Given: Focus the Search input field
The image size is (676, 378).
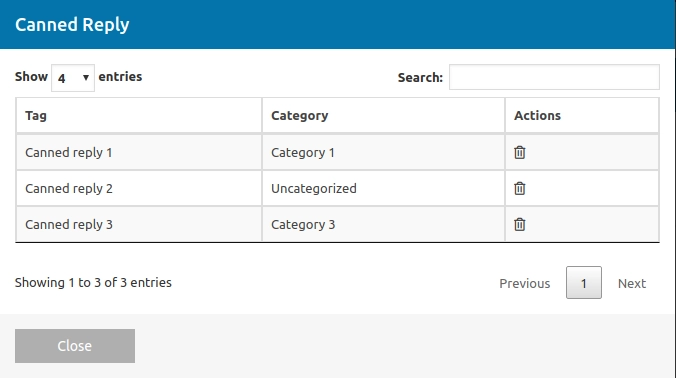Looking at the screenshot, I should click(x=554, y=77).
